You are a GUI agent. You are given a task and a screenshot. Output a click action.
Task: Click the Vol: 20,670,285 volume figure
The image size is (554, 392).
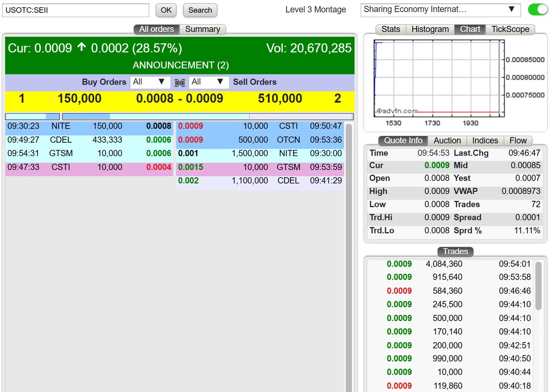click(309, 48)
